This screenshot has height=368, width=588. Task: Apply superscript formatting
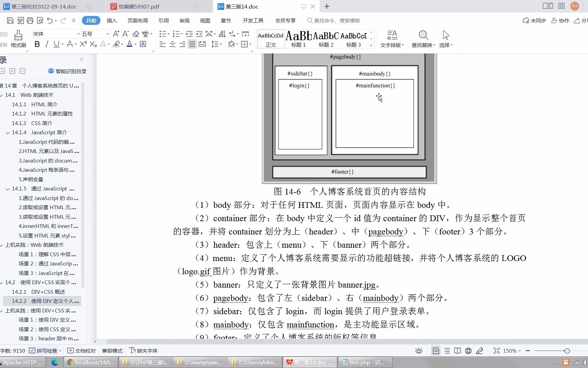click(x=83, y=44)
